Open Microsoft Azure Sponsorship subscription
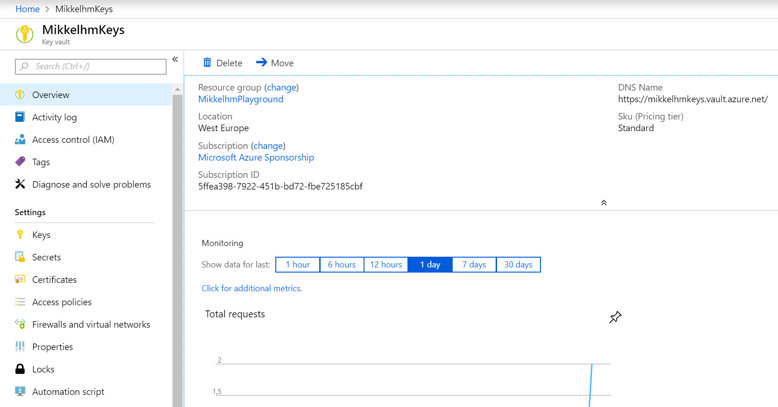This screenshot has width=778, height=407. pos(256,157)
